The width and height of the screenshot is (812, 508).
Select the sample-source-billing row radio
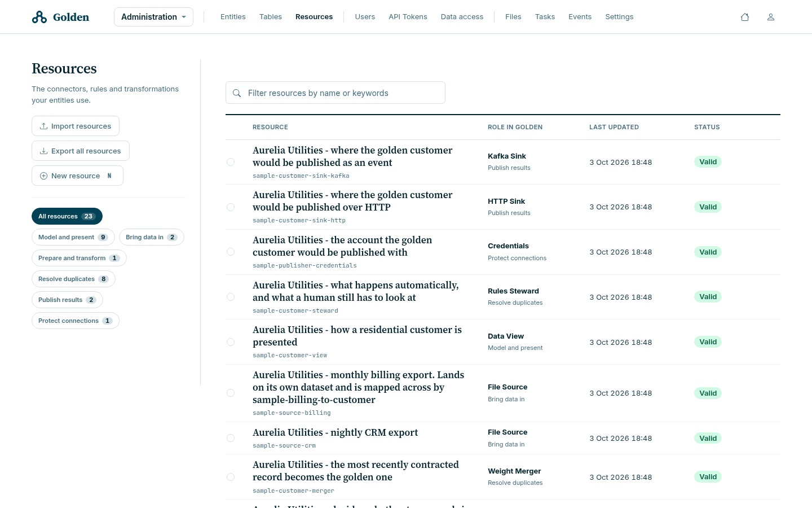click(231, 393)
